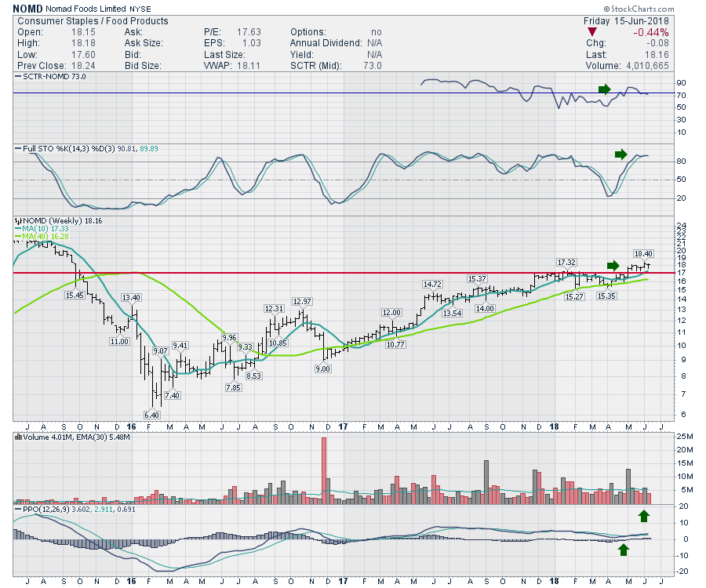The height and width of the screenshot is (588, 706).
Task: Click the red down-triangle change indicator
Action: pos(592,32)
